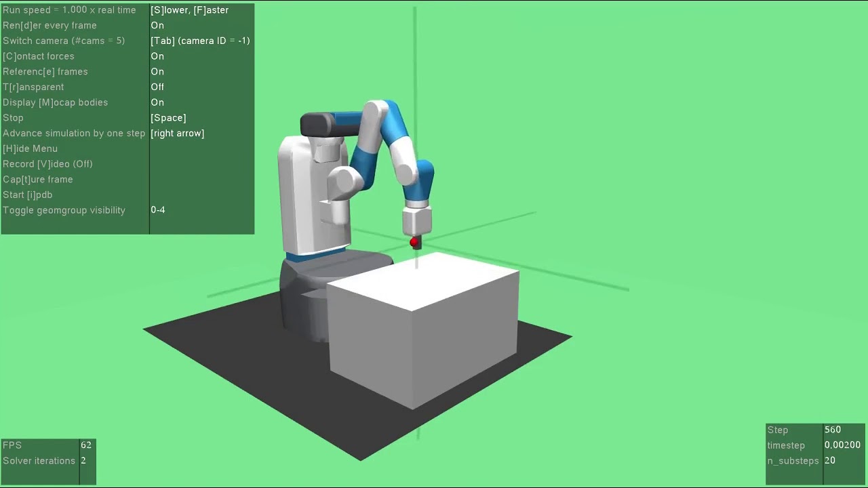Select the 'T[r]ansparent' label
This screenshot has height=488, width=868.
pos(33,87)
